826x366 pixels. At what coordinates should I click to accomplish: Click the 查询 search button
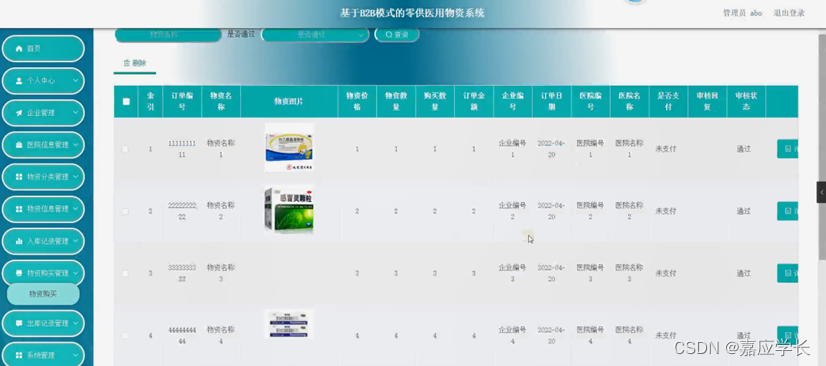pos(397,35)
